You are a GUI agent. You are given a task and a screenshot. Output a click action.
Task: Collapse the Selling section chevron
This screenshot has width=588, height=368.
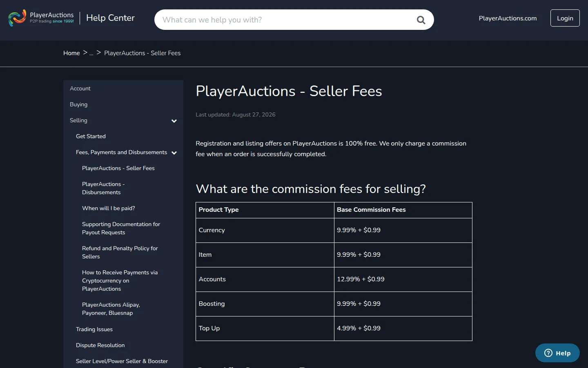(x=174, y=121)
